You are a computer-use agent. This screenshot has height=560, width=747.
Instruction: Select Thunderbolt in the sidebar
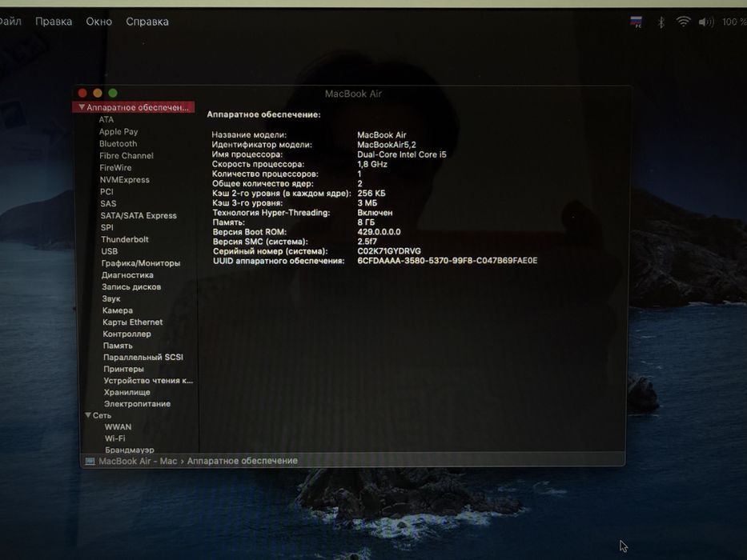[x=125, y=239]
